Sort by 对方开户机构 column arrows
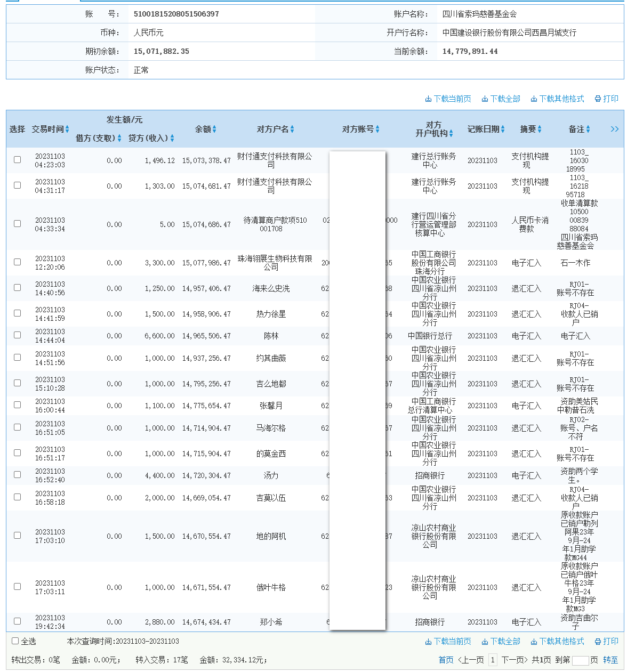Viewport: 627px width, 672px height. 451,134
